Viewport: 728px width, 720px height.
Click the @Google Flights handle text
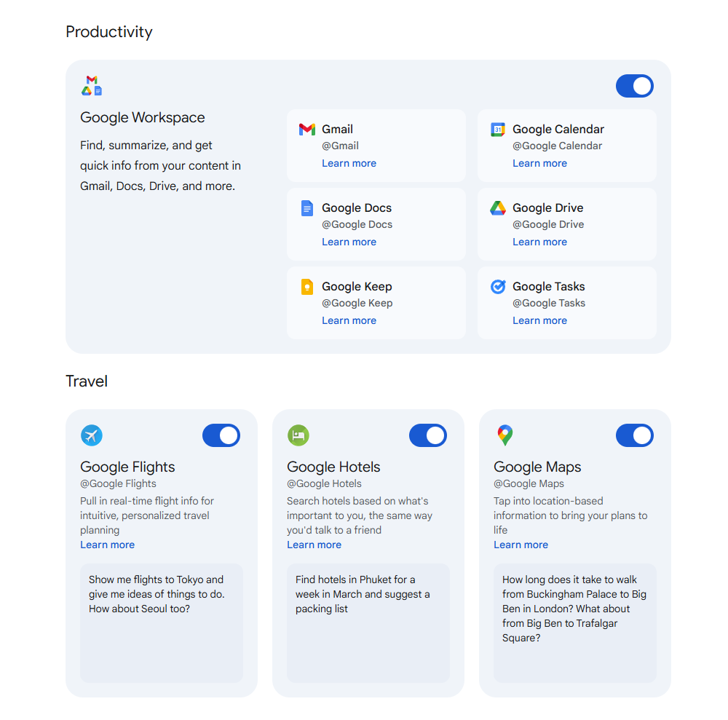click(x=118, y=483)
